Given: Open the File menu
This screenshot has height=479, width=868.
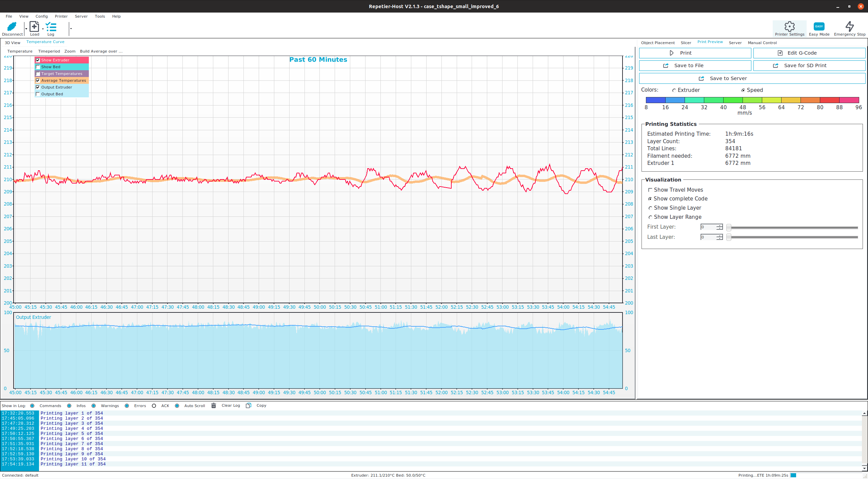Looking at the screenshot, I should pos(9,16).
